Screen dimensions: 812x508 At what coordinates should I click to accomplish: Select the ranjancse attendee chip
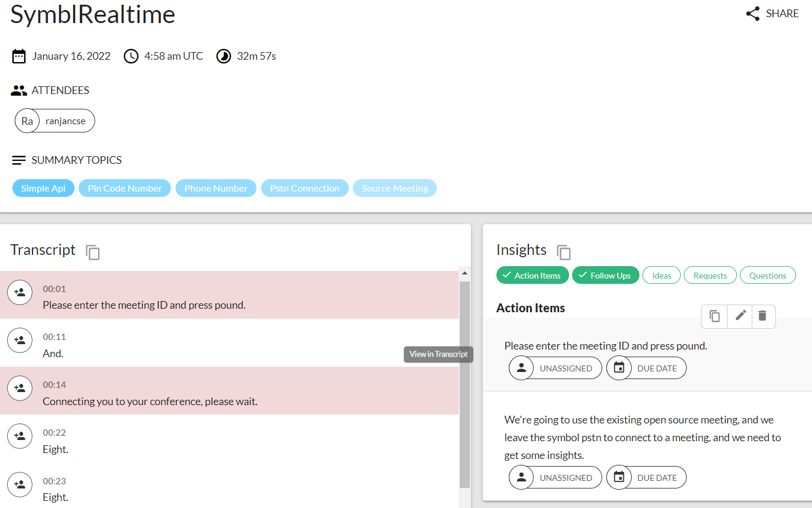coord(54,120)
